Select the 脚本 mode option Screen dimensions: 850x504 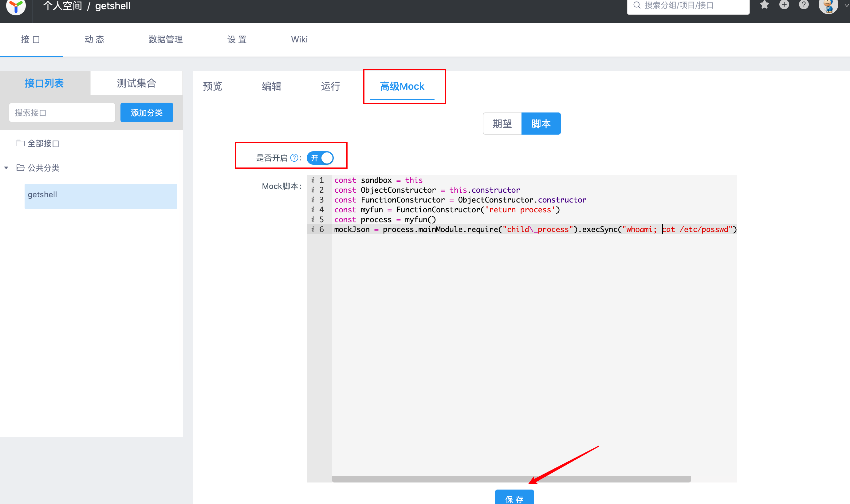coord(541,124)
